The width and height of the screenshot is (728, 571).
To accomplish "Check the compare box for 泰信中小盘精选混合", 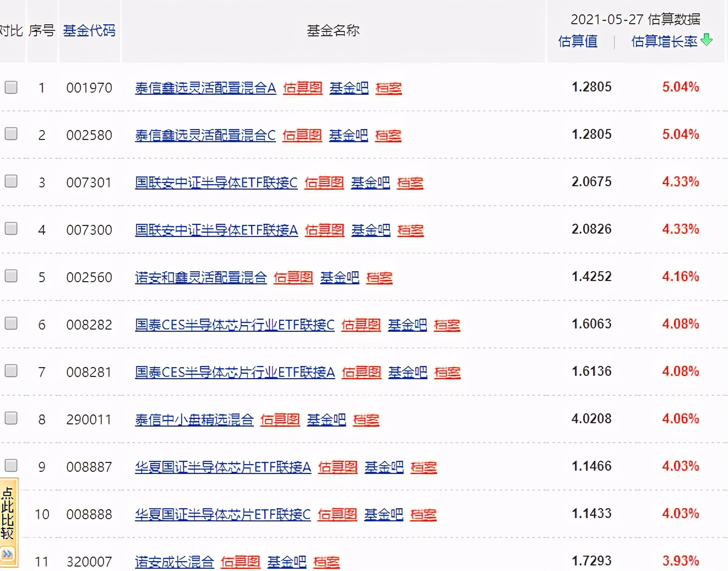I will pos(10,418).
